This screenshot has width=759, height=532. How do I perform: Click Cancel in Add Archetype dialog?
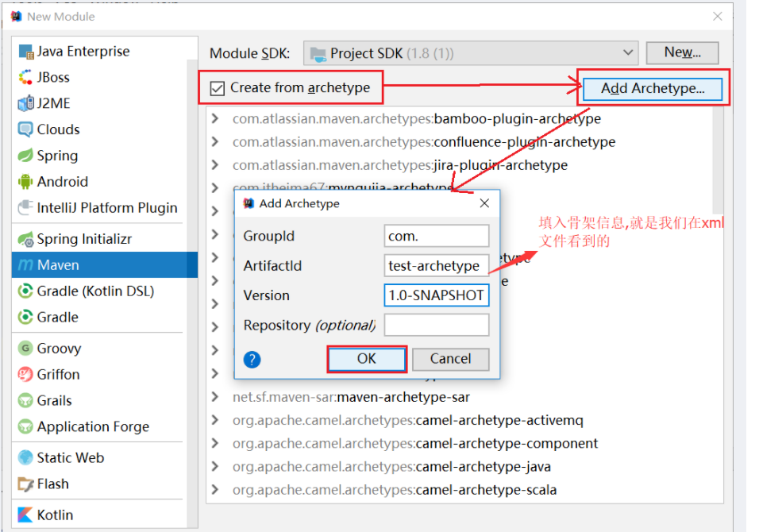point(451,359)
